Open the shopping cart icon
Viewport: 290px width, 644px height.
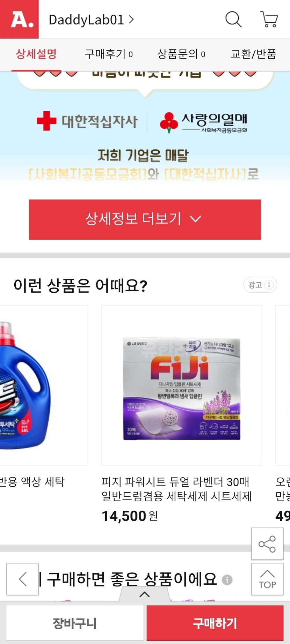coord(269,19)
